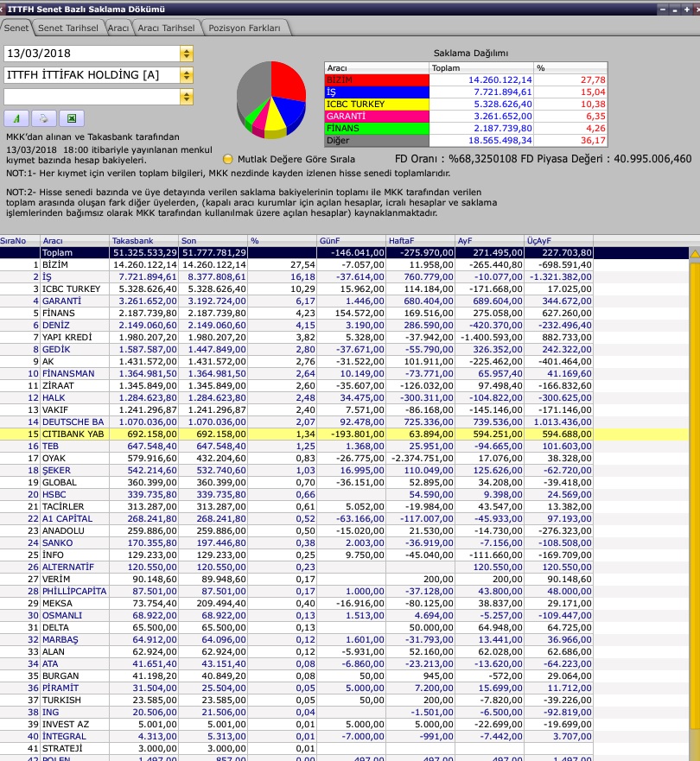Select ZİRAAT row name

(x=58, y=386)
